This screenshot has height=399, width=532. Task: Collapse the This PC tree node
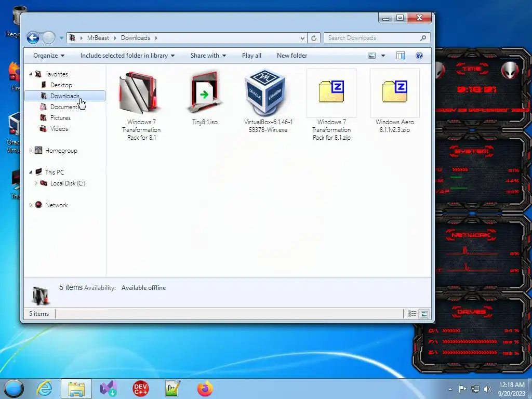31,172
